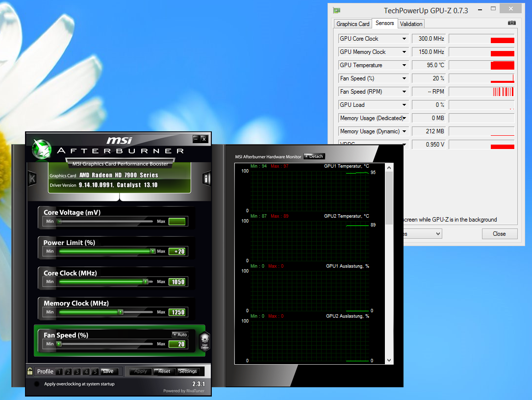Expand Memory Usage (Dynamic) sensor dropdown
The height and width of the screenshot is (400, 532).
(x=404, y=131)
